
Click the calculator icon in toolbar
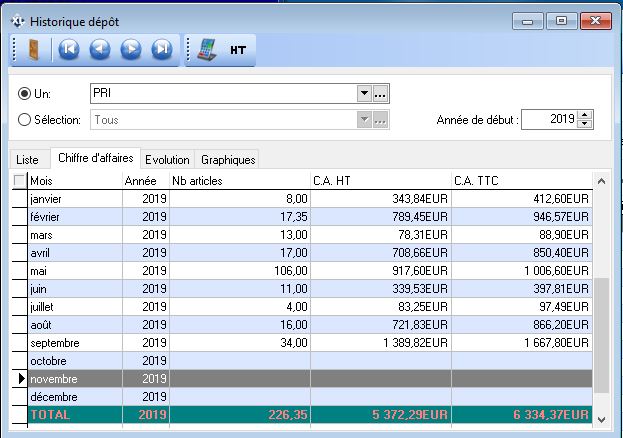pyautogui.click(x=206, y=49)
